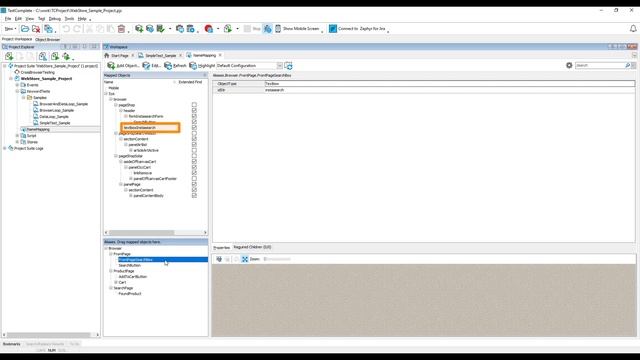Click the Extended Find option
This screenshot has height=360, width=640.
(x=190, y=82)
